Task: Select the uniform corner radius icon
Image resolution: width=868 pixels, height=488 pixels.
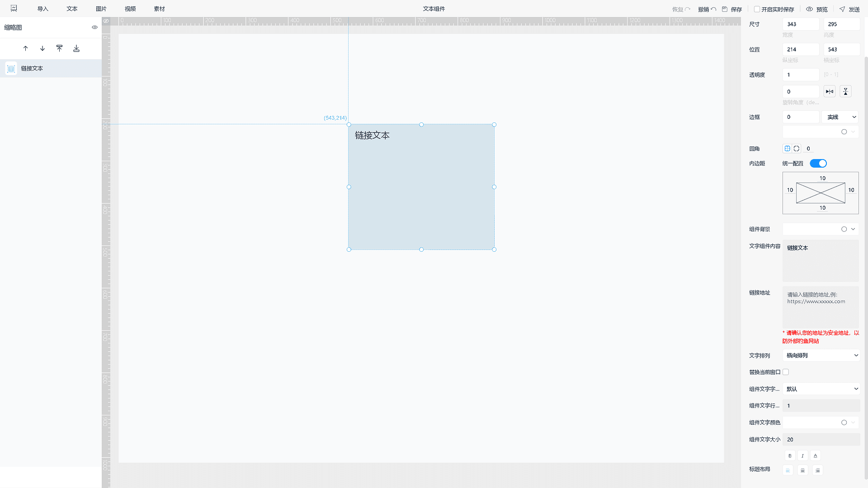Action: coord(787,149)
